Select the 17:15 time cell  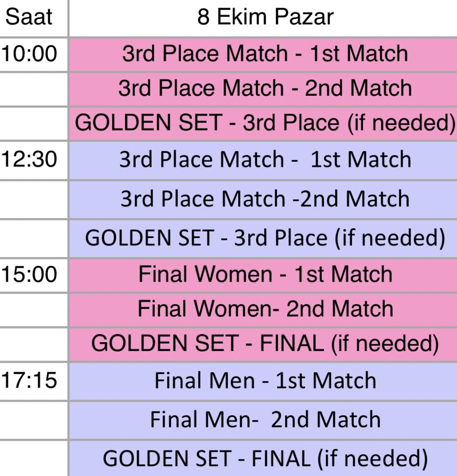pos(29,381)
